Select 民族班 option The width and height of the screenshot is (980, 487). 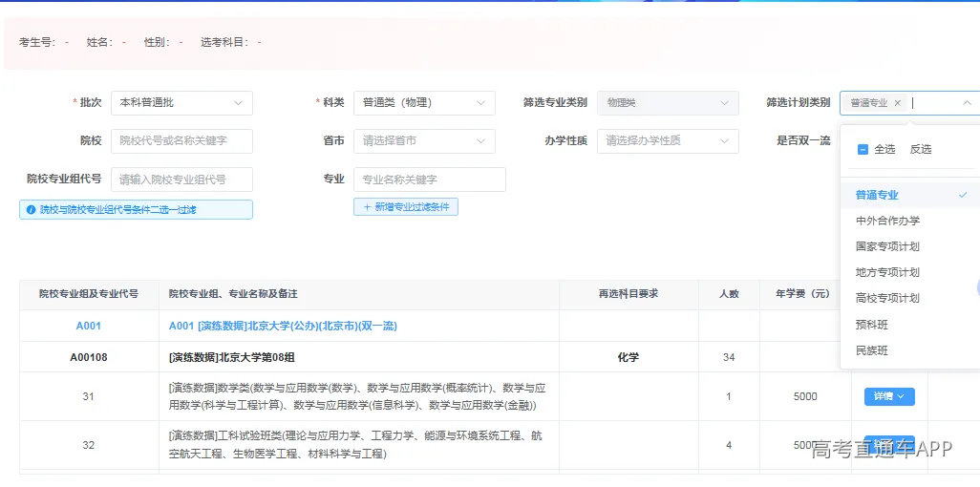coord(912,350)
